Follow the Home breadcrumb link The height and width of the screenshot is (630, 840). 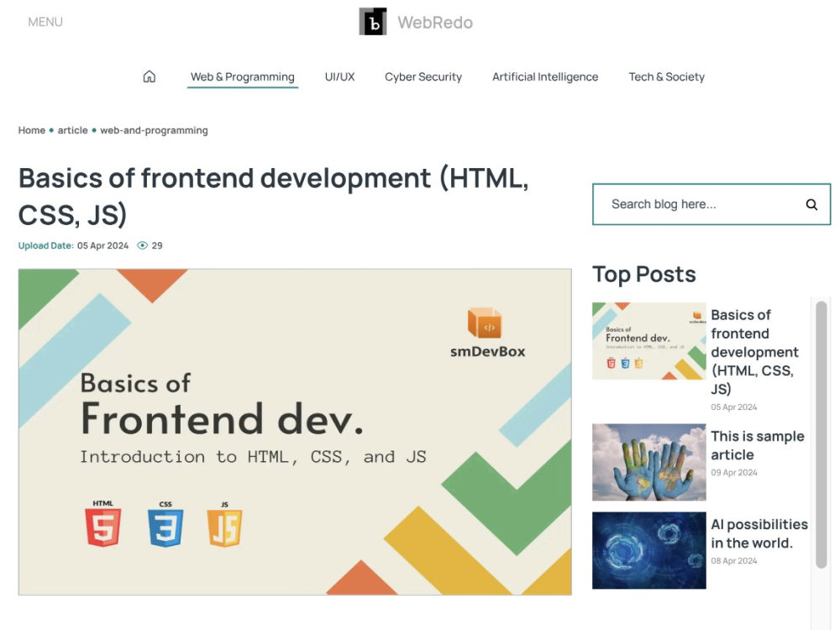point(32,130)
